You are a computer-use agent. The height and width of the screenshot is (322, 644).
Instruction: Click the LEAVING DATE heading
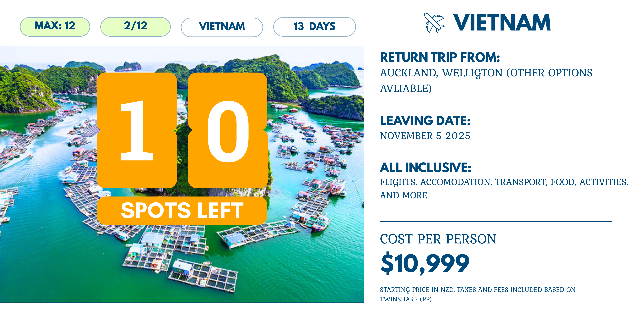[x=425, y=121]
